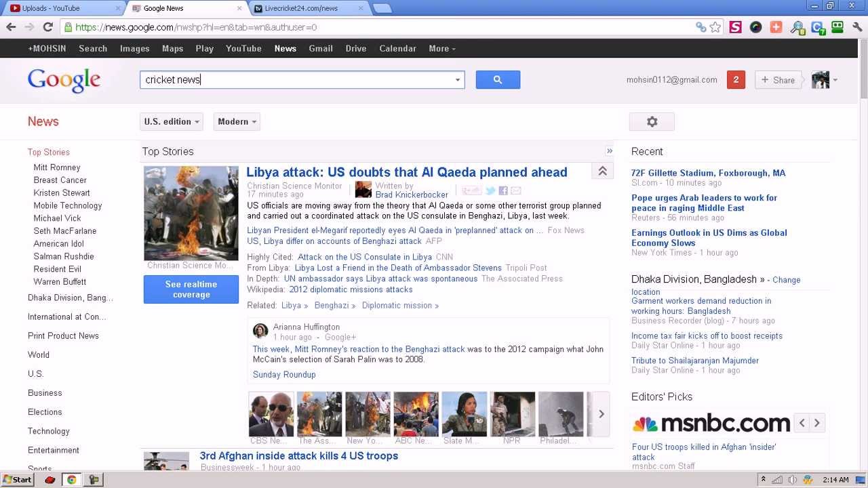Open the dark round gauge extension
Image resolution: width=868 pixels, height=488 pixels.
[755, 27]
